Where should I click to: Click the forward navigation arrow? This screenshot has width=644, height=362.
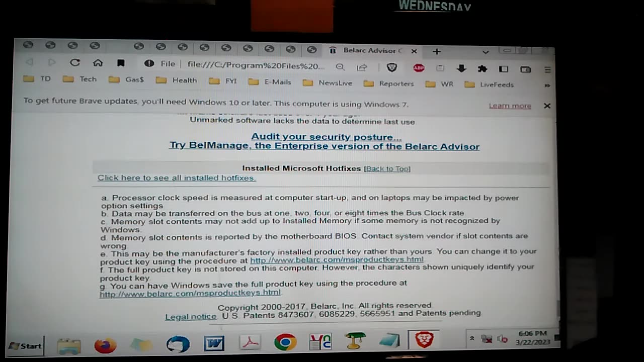pos(52,62)
